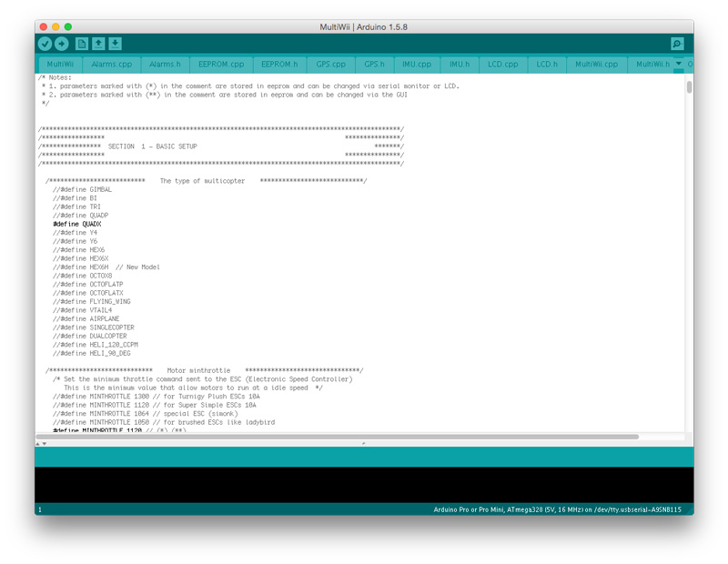Screen dimensions: 728x564
Task: Click the window title 'MultiWii | Arduino 1.5.8'
Action: click(363, 27)
